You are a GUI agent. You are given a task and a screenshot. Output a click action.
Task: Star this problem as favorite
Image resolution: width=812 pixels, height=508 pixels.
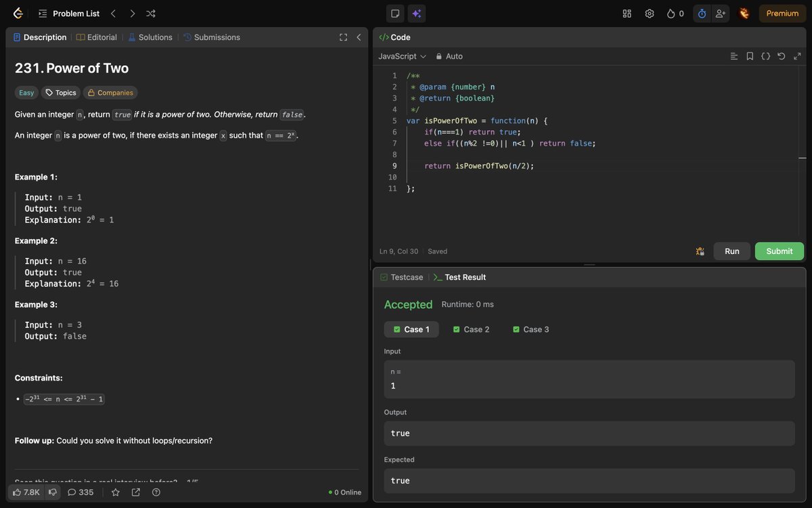pyautogui.click(x=115, y=492)
